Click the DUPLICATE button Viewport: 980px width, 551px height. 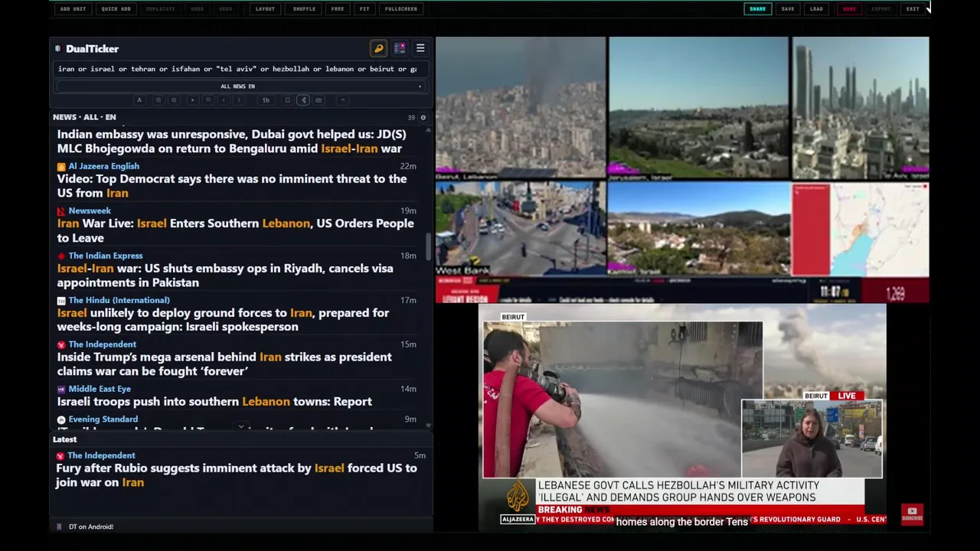pyautogui.click(x=160, y=8)
